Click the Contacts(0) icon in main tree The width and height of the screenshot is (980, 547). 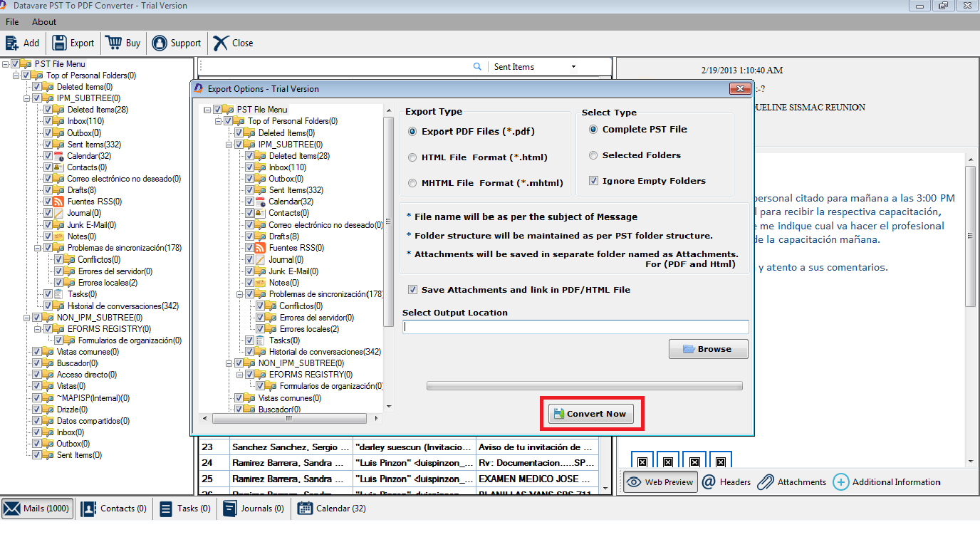click(x=59, y=167)
